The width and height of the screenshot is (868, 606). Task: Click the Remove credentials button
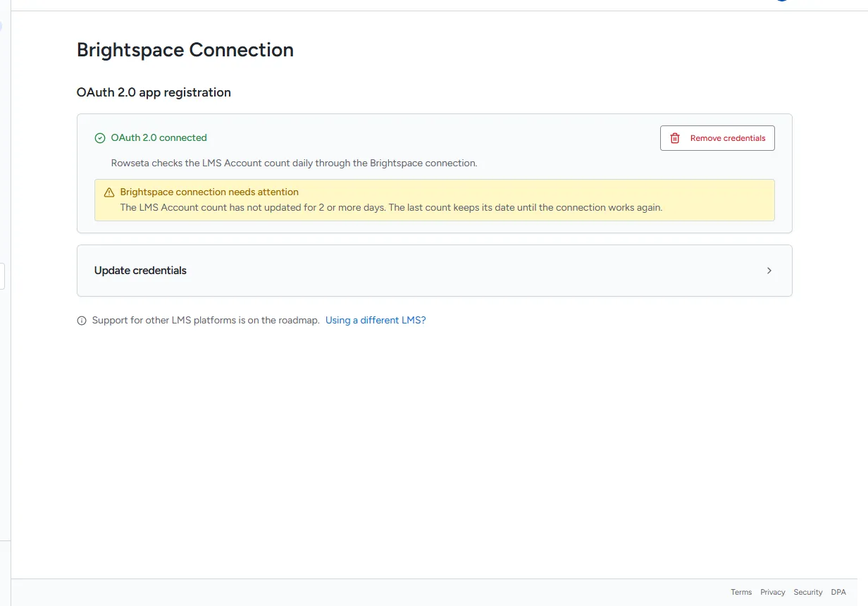coord(717,138)
